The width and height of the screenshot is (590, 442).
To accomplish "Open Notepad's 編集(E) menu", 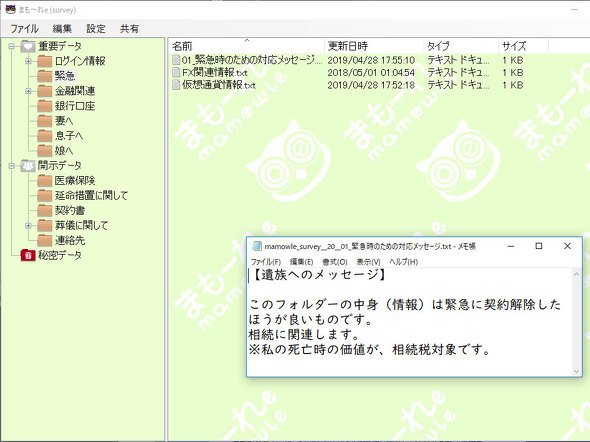I will [301, 262].
